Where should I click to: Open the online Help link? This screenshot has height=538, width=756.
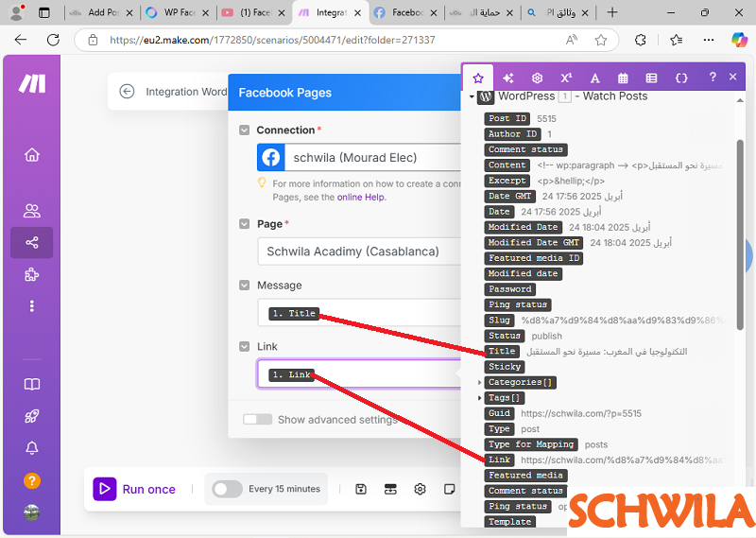pos(361,197)
